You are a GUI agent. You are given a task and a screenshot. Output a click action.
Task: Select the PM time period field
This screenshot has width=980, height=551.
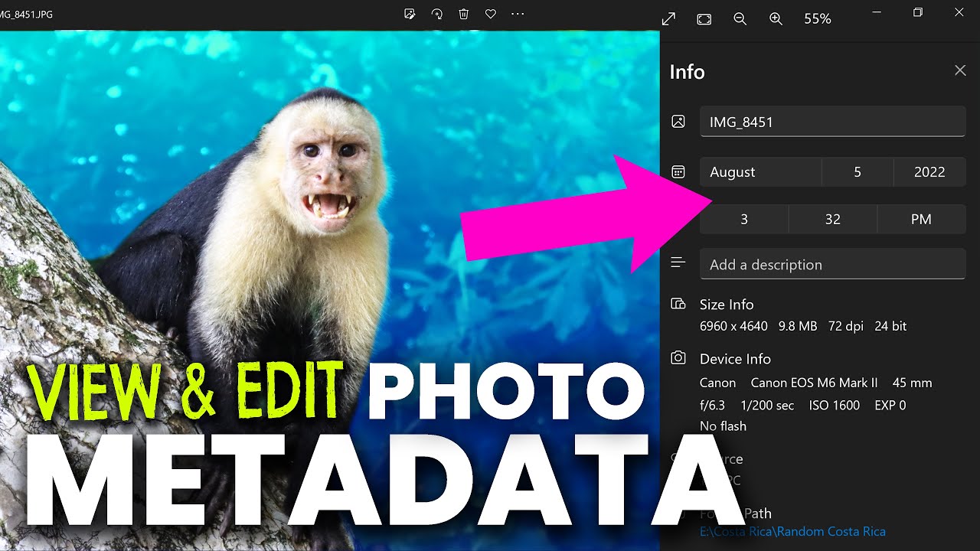[921, 220]
